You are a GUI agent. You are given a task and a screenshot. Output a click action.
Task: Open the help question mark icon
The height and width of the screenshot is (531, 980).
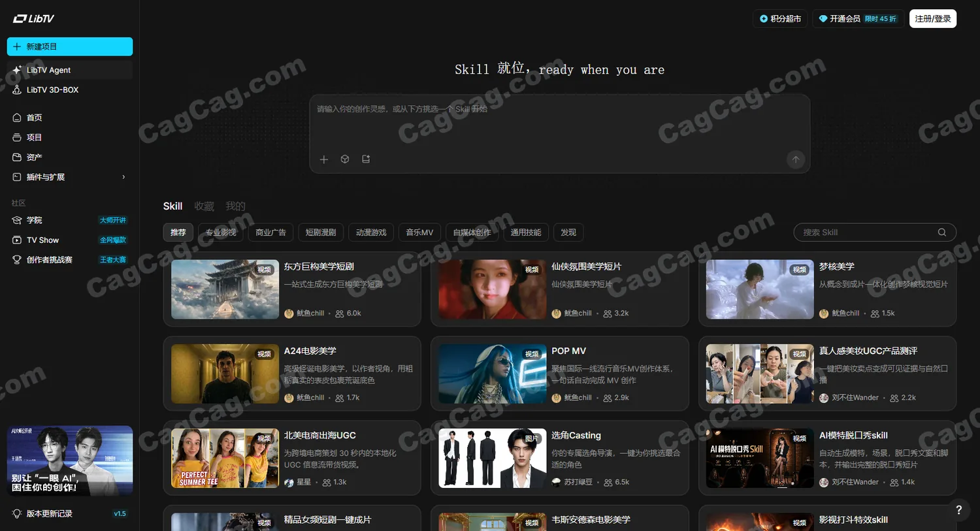pyautogui.click(x=958, y=510)
